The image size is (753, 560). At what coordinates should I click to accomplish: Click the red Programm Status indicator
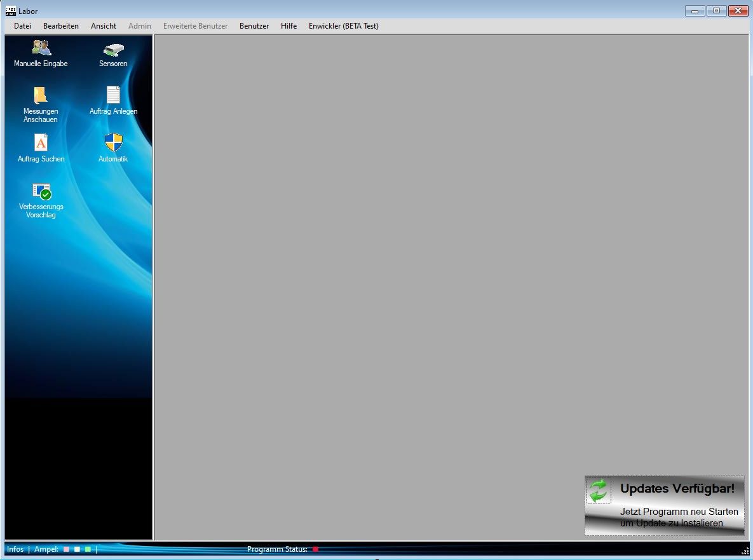[x=316, y=549]
